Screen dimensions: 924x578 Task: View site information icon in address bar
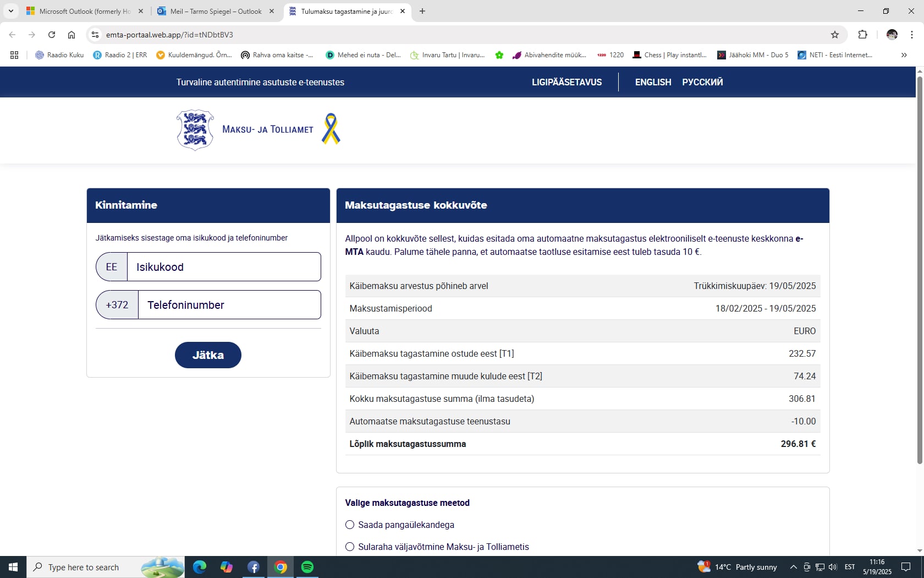click(x=95, y=35)
